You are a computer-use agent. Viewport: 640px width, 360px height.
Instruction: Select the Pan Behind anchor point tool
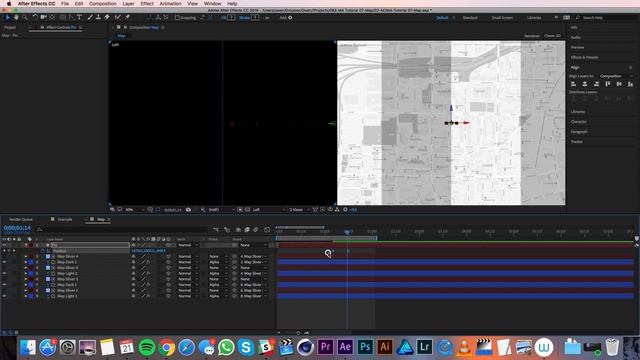pyautogui.click(x=52, y=18)
